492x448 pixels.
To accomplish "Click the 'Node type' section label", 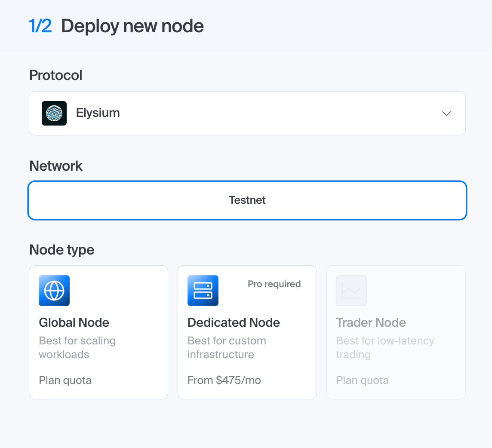I will coord(62,250).
